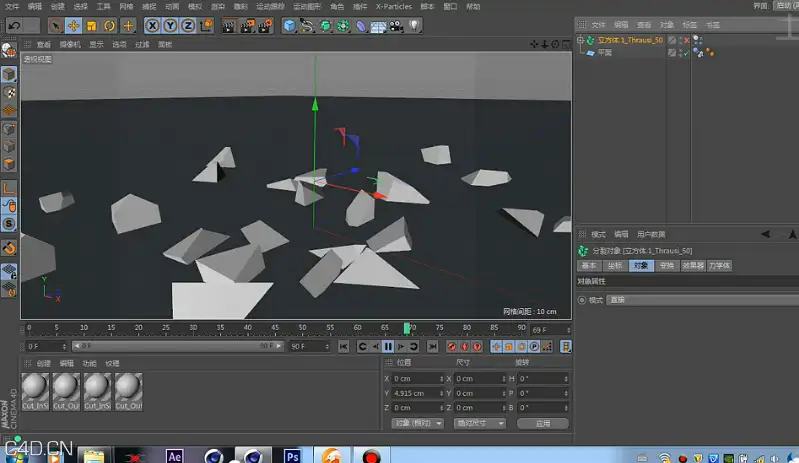Go to the start of the animation
The height and width of the screenshot is (463, 799).
click(x=343, y=346)
